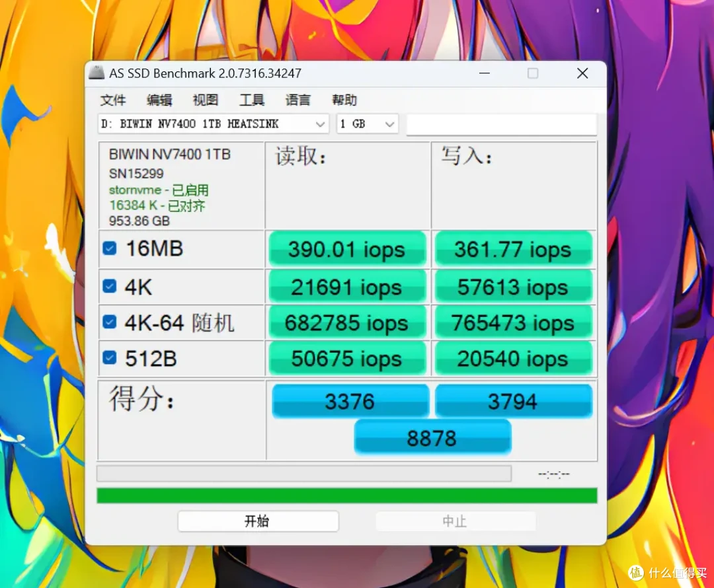This screenshot has width=714, height=588.
Task: Click the green completed progress bar
Action: click(347, 496)
